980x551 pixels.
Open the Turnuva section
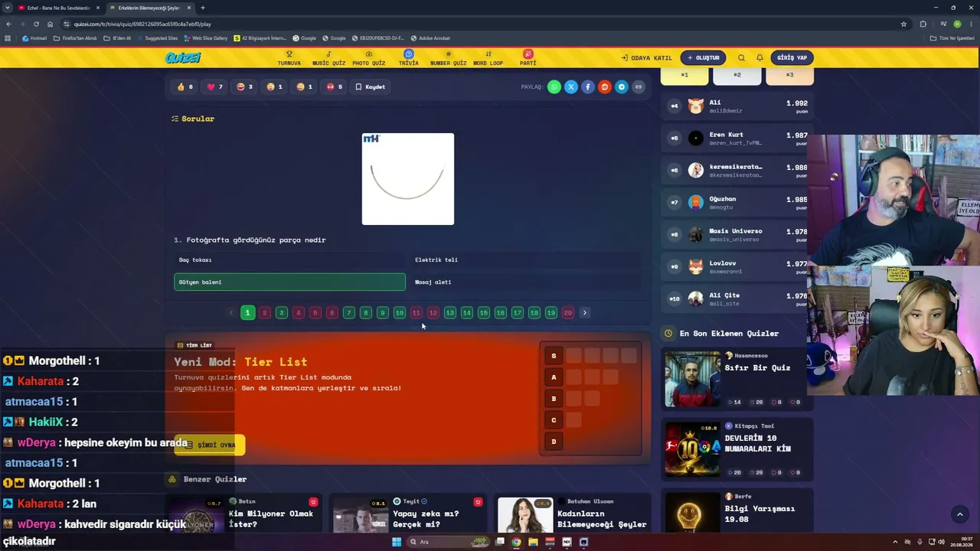(289, 58)
